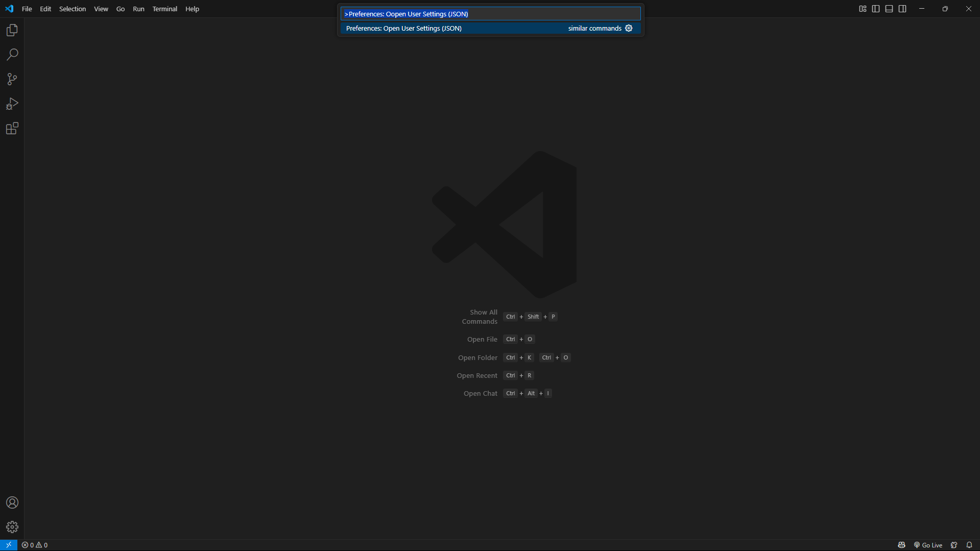Click the gear on the similar commands entry
Viewport: 980px width, 551px height.
[629, 28]
